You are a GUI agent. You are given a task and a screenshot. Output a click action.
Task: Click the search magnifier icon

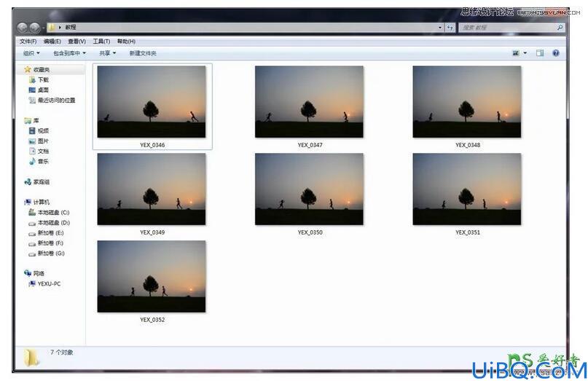(x=560, y=28)
